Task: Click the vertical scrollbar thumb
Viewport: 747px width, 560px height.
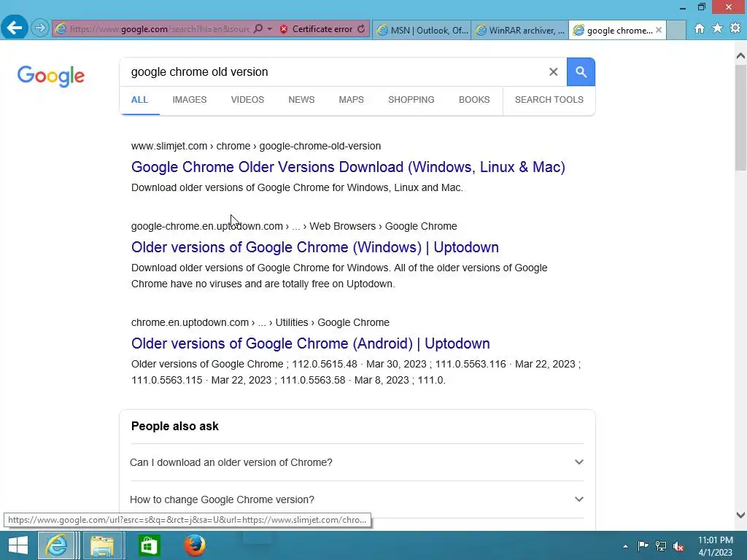Action: click(x=740, y=117)
